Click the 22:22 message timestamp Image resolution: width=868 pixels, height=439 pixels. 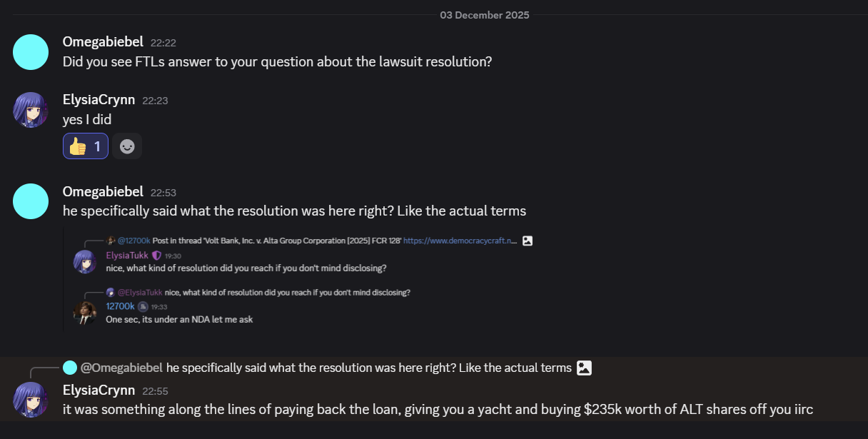163,43
